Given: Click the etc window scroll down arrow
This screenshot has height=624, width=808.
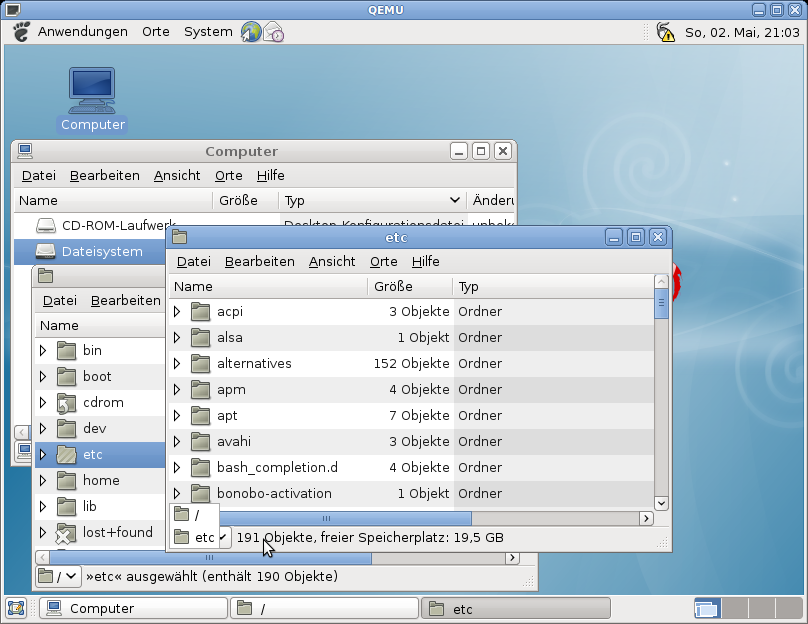Looking at the screenshot, I should click(661, 503).
